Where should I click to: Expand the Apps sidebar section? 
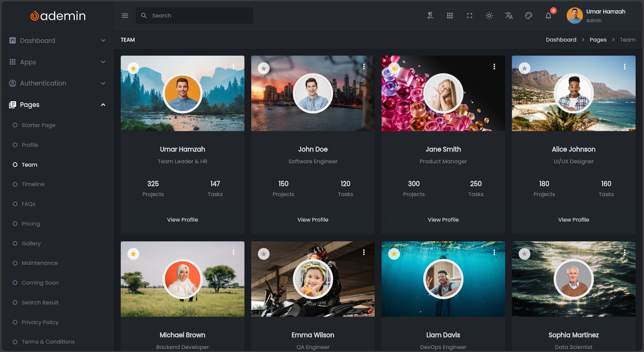tap(57, 62)
